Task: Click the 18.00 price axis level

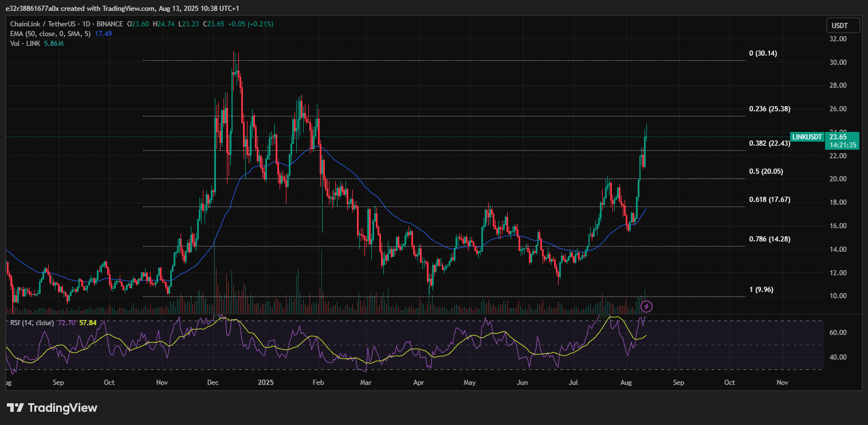Action: click(x=838, y=202)
